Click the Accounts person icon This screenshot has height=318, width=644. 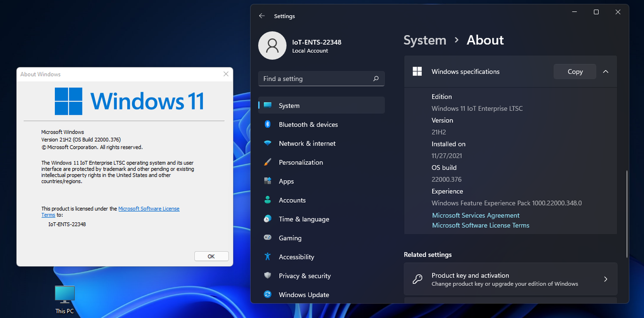(268, 200)
